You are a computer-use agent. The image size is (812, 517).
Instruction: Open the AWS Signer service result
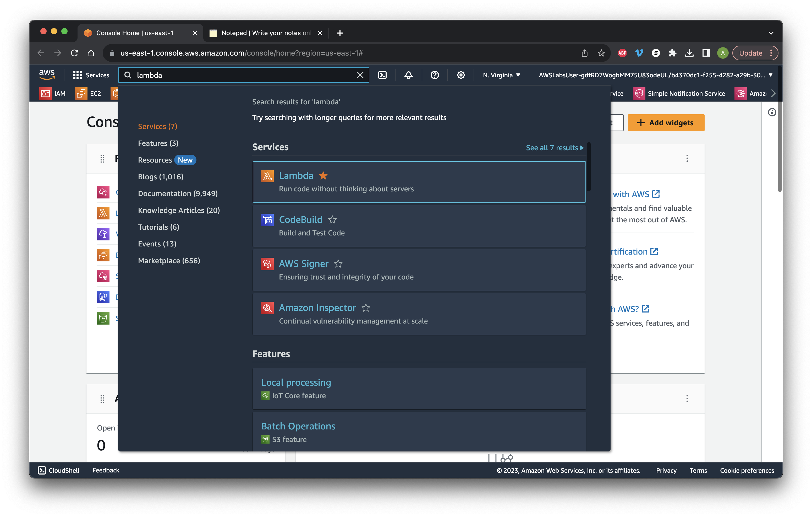tap(419, 270)
